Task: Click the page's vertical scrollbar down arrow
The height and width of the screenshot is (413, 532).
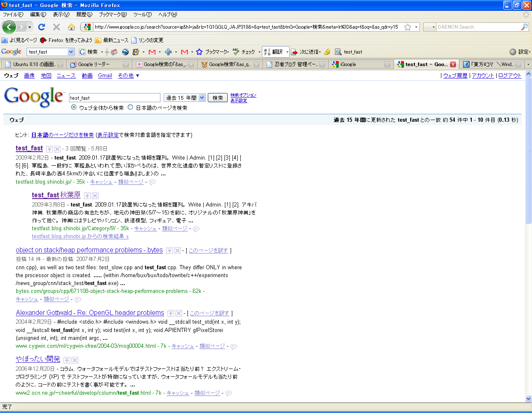Action: click(529, 398)
